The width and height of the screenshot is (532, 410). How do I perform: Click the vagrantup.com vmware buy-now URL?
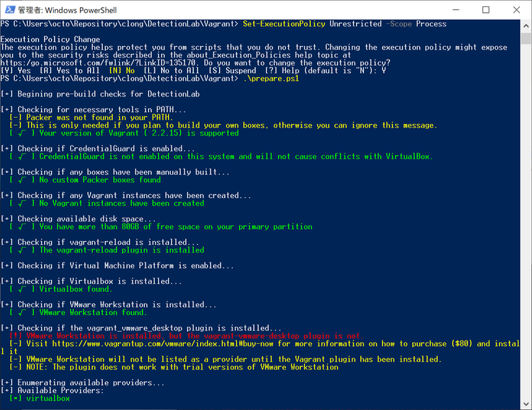click(162, 344)
